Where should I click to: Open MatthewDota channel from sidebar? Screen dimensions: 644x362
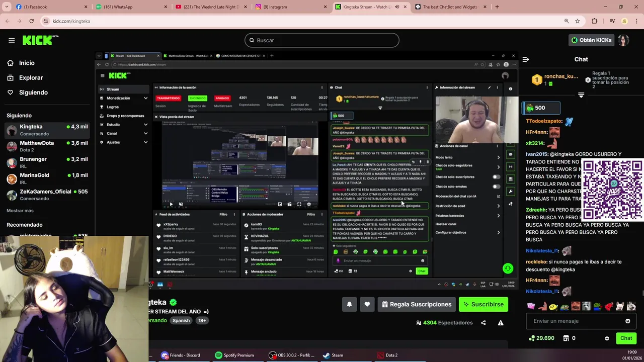(x=47, y=146)
